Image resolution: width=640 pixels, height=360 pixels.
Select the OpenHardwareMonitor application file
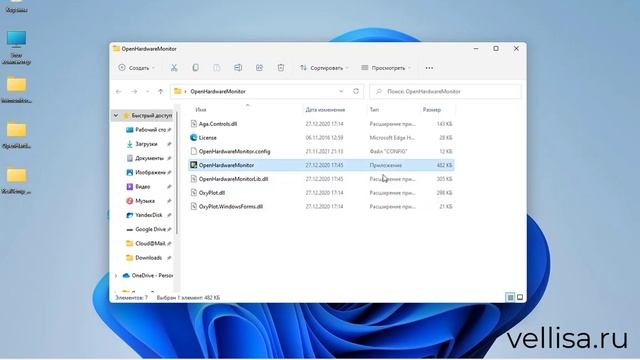[x=321, y=165]
